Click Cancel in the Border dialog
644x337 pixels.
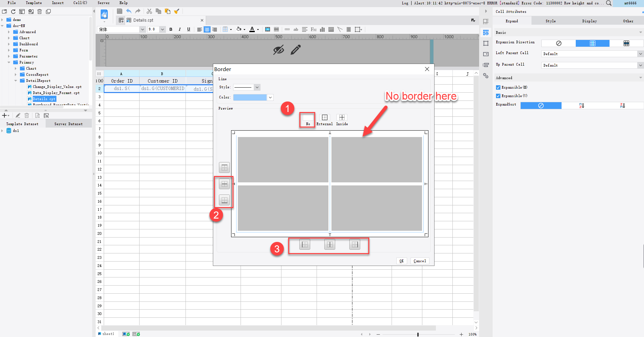(x=420, y=261)
